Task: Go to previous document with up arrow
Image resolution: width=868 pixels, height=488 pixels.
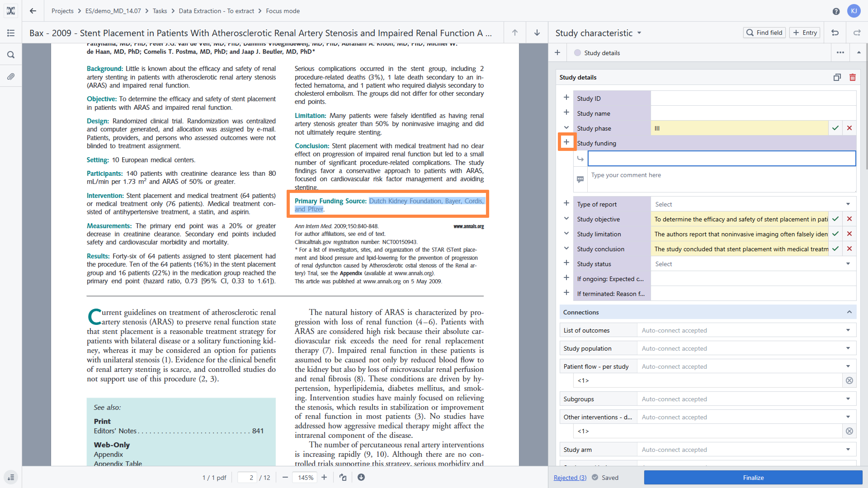Action: click(x=515, y=33)
